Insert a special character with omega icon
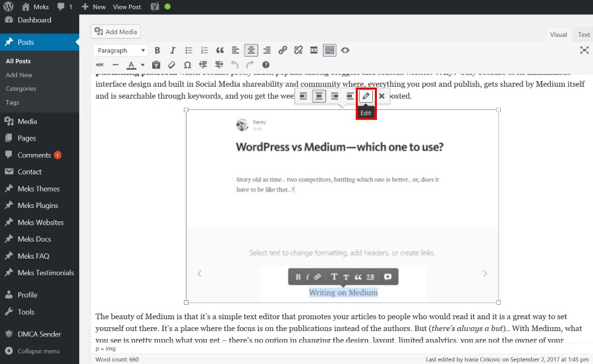Image resolution: width=593 pixels, height=364 pixels. tap(188, 65)
